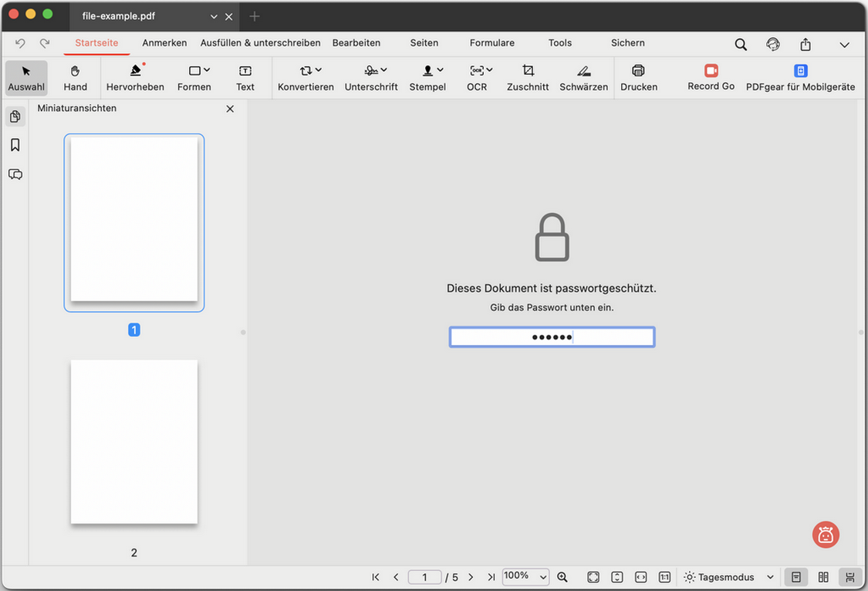Toggle the Miniaturansichten sidebar panel
This screenshot has height=591, width=868.
15,116
